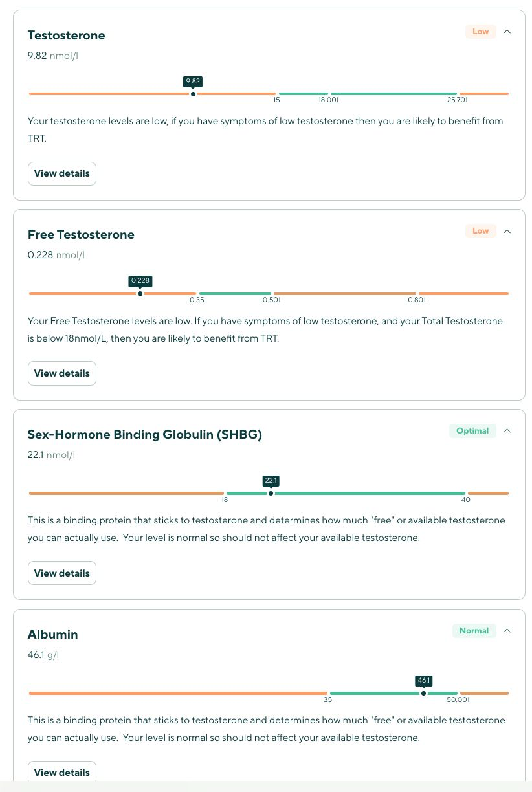532x792 pixels.
Task: Click the Albumin card heading
Action: point(53,635)
